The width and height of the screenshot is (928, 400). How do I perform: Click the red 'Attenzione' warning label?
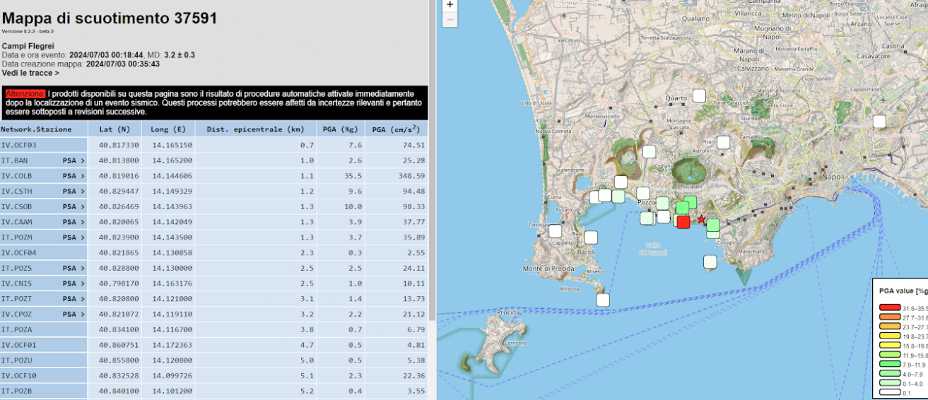point(25,93)
